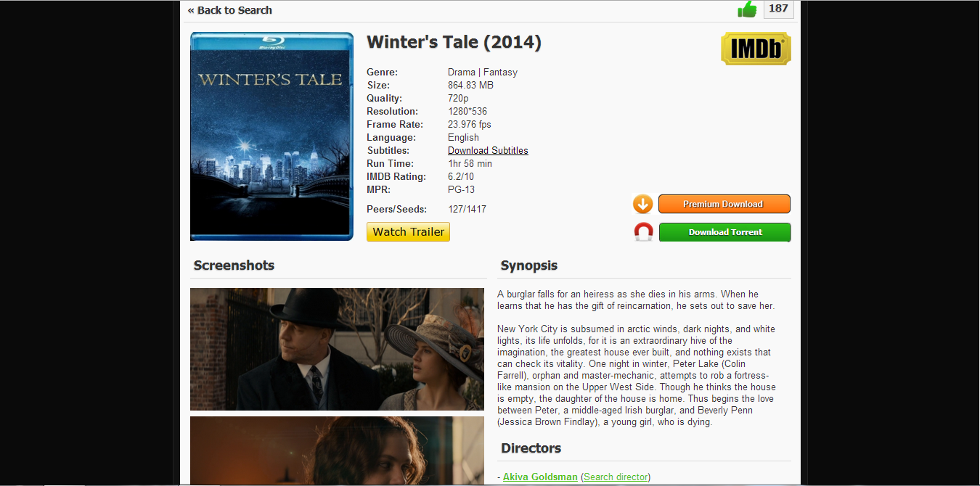Screen dimensions: 980x486
Task: Click the Synopsis section heading
Action: [528, 265]
